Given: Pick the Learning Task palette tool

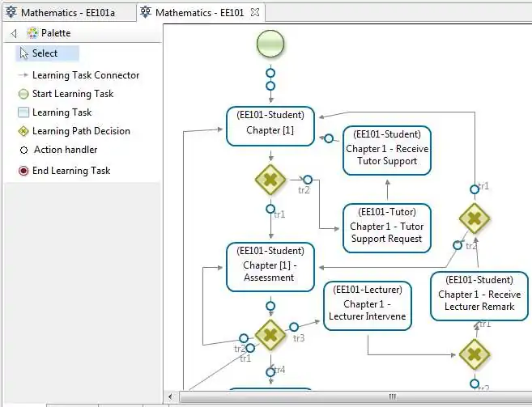Looking at the screenshot, I should (x=62, y=112).
